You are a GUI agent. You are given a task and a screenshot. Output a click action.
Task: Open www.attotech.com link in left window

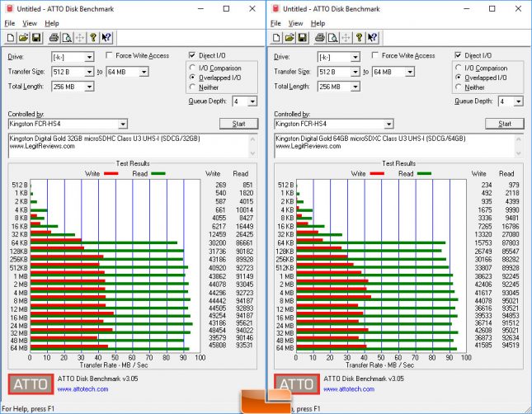82,389
